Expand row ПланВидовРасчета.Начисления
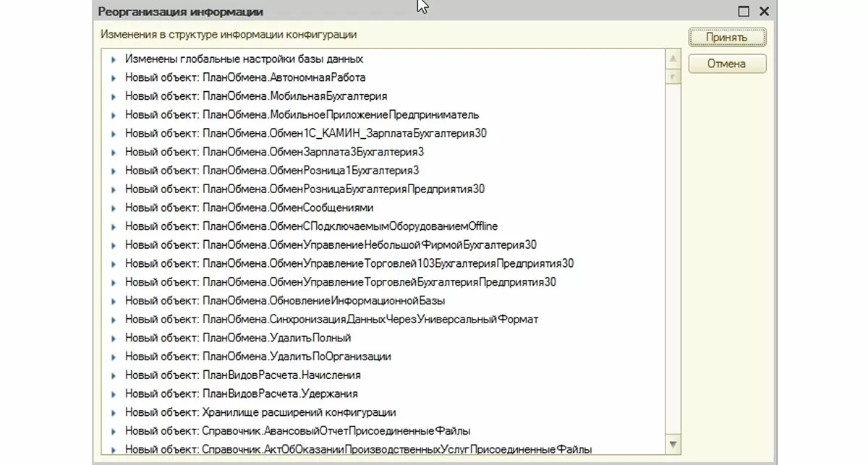The height and width of the screenshot is (465, 868). (114, 375)
